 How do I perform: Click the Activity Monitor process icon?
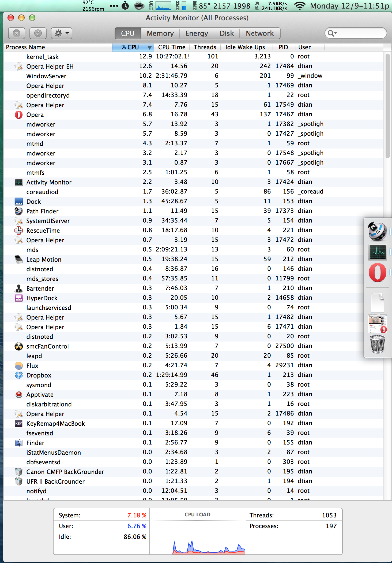pos(18,182)
